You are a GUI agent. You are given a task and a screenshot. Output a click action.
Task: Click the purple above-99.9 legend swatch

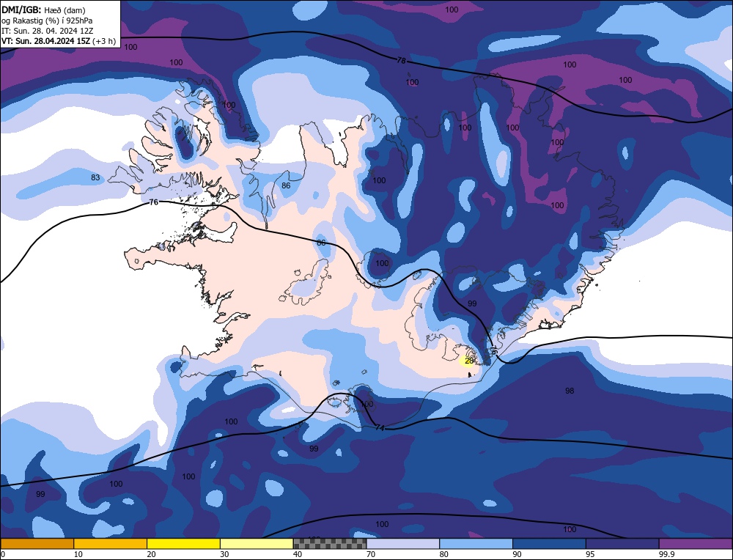click(696, 544)
